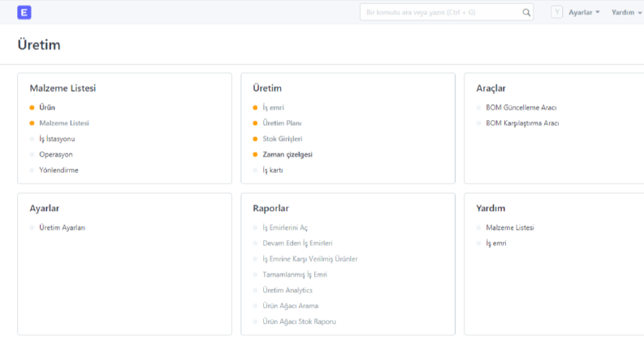The height and width of the screenshot is (362, 644).
Task: Click the search magnifier icon
Action: pyautogui.click(x=526, y=12)
